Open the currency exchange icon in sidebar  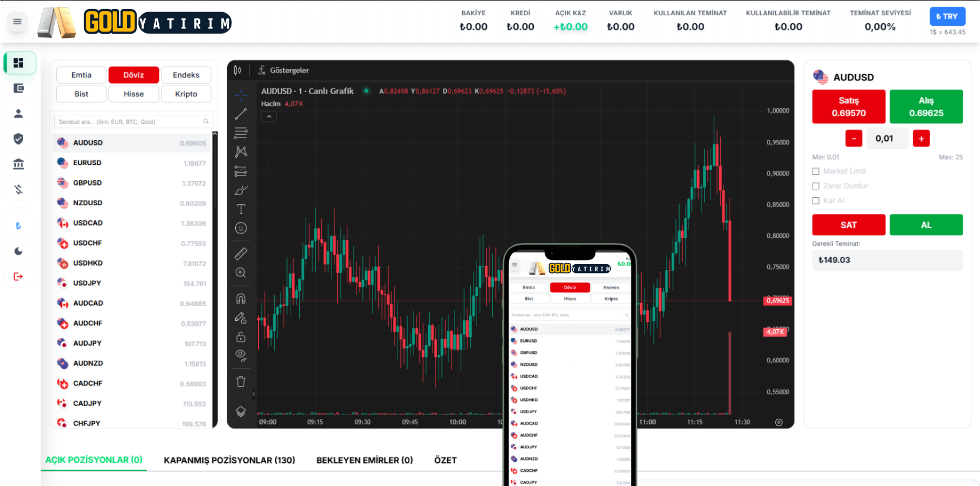pyautogui.click(x=18, y=189)
